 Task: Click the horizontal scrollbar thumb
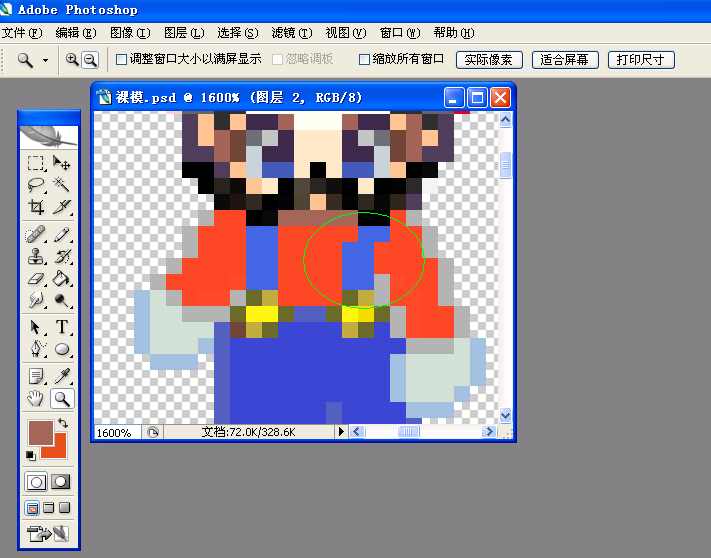click(x=408, y=432)
